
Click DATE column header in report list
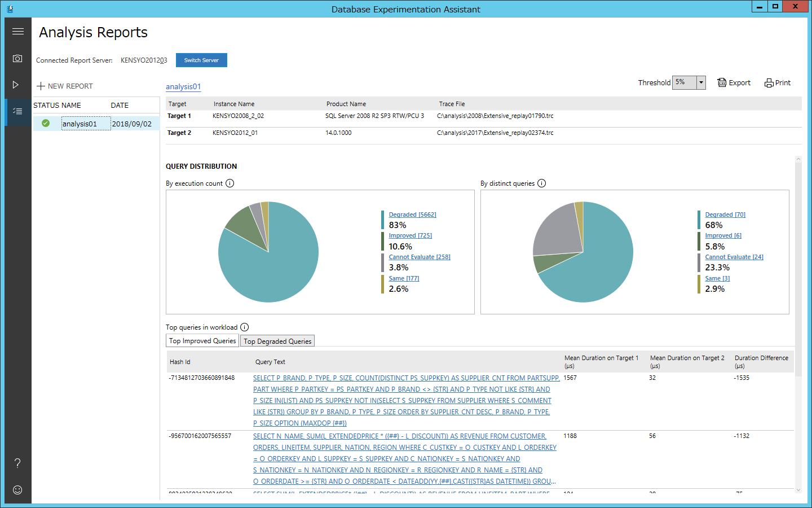(x=120, y=106)
